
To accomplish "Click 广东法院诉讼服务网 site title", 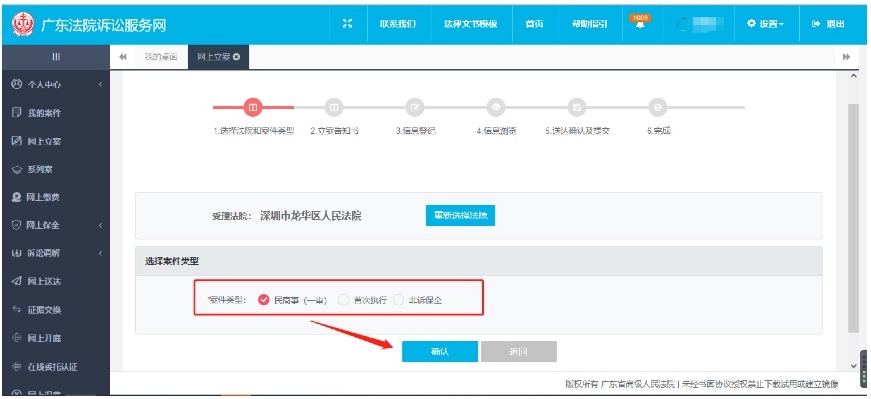I will point(103,25).
